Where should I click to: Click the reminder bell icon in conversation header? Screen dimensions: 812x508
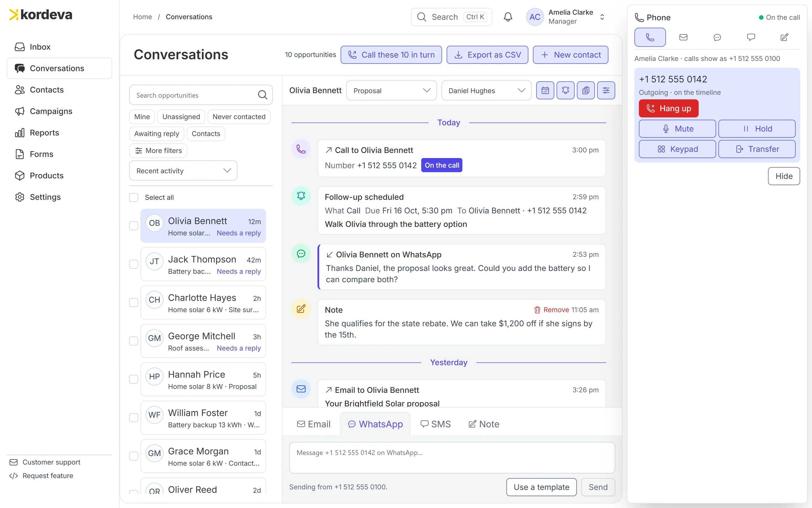click(565, 90)
